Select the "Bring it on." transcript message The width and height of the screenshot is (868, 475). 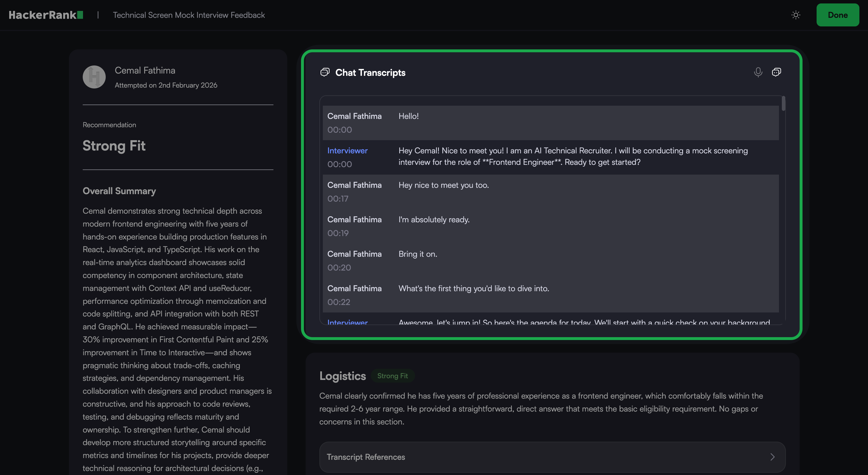click(x=418, y=254)
